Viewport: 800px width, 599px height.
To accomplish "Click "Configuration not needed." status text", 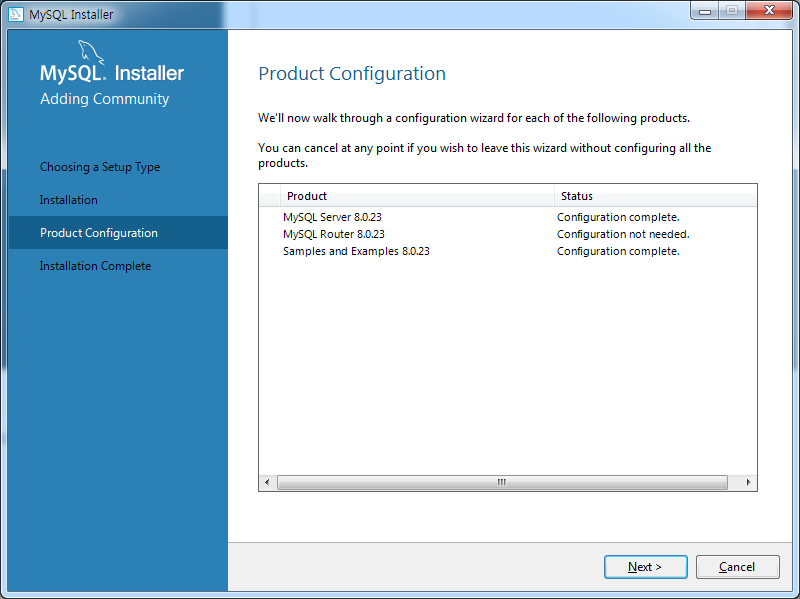I will (x=623, y=234).
